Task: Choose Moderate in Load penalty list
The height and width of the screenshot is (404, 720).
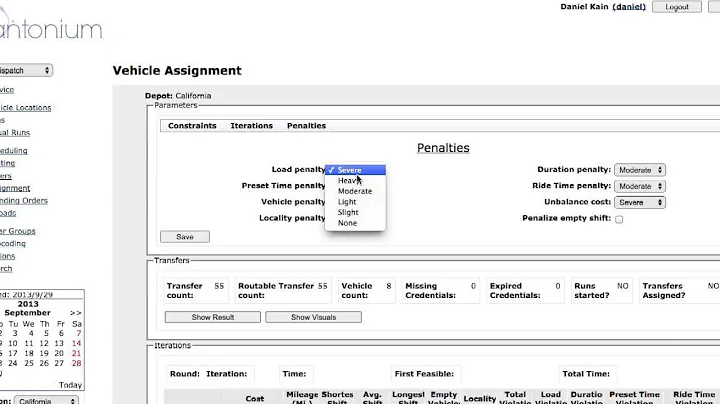Action: [355, 191]
